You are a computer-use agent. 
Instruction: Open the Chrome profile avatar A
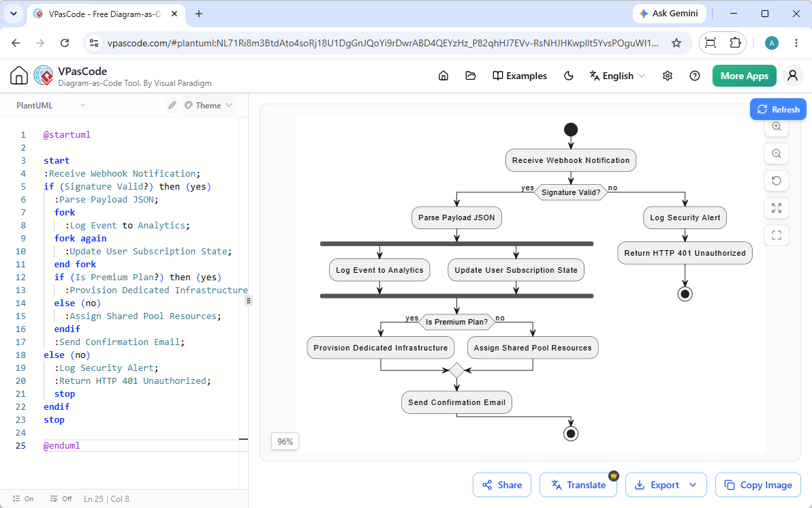(x=772, y=43)
